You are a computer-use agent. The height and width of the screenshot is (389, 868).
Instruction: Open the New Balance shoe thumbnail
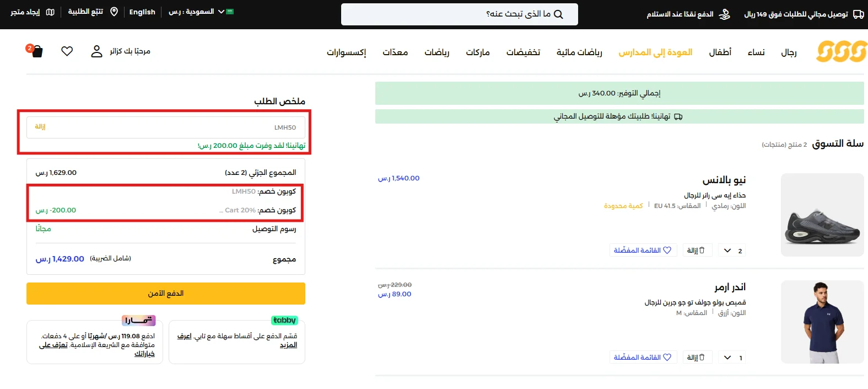tap(822, 215)
